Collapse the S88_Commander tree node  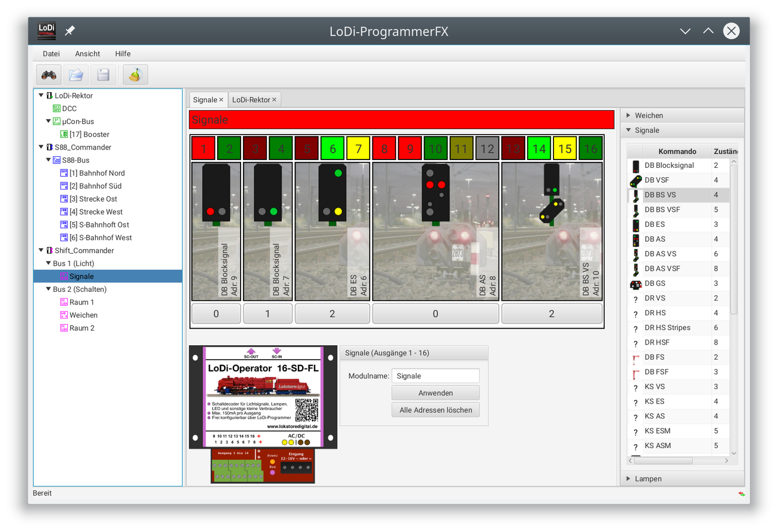click(41, 147)
